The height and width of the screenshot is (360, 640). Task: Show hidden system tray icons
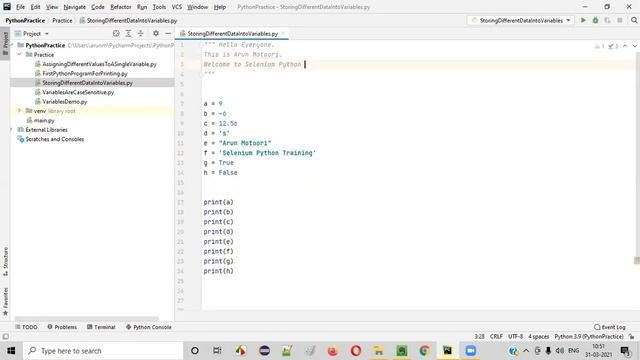click(x=526, y=351)
